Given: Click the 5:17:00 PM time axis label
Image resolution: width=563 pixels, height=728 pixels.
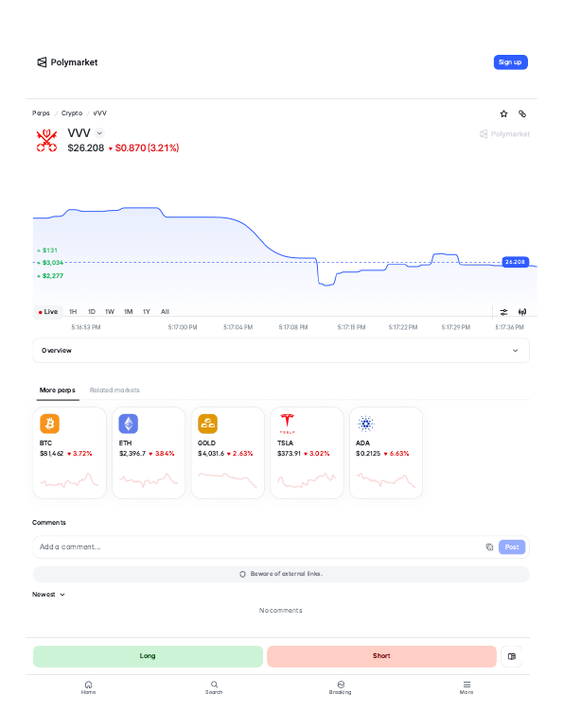Looking at the screenshot, I should pos(183,327).
